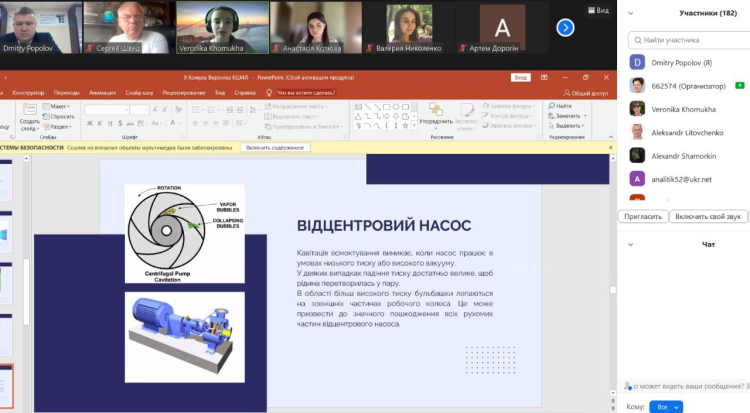
Task: Click the Включить содержимое button
Action: tap(274, 147)
